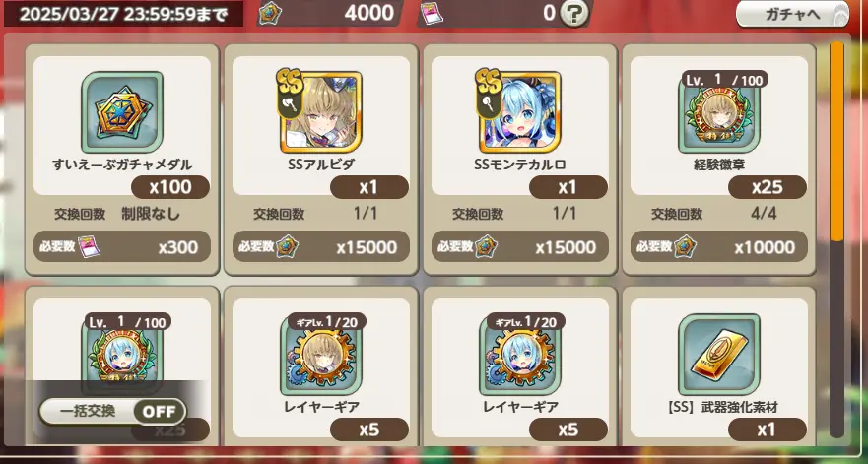Go to the ガチャへ button
This screenshot has height=464, width=868.
pos(792,14)
